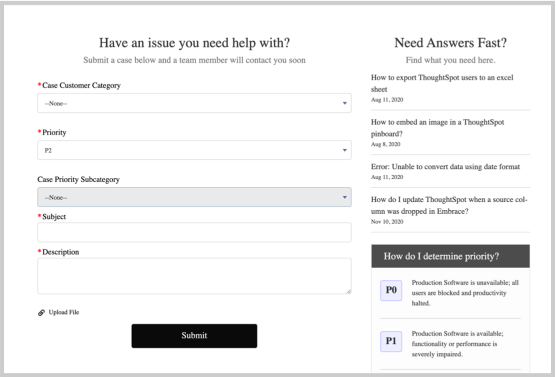Click the 'Submit a case below' subtitle text
The image size is (556, 377).
(194, 60)
